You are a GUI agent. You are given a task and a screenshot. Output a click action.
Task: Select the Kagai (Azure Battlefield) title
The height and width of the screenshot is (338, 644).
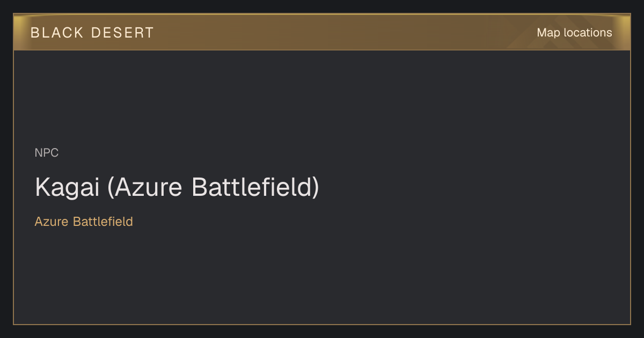click(177, 188)
